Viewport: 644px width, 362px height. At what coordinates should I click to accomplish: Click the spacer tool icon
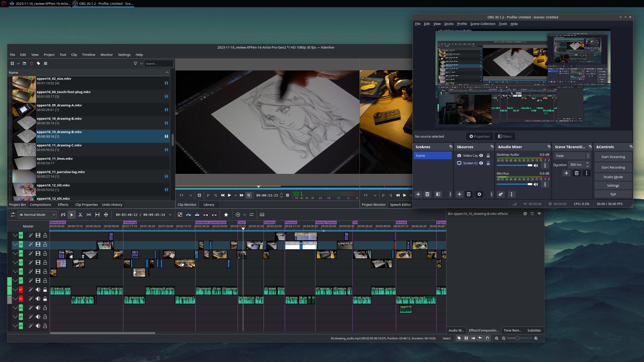point(89,215)
